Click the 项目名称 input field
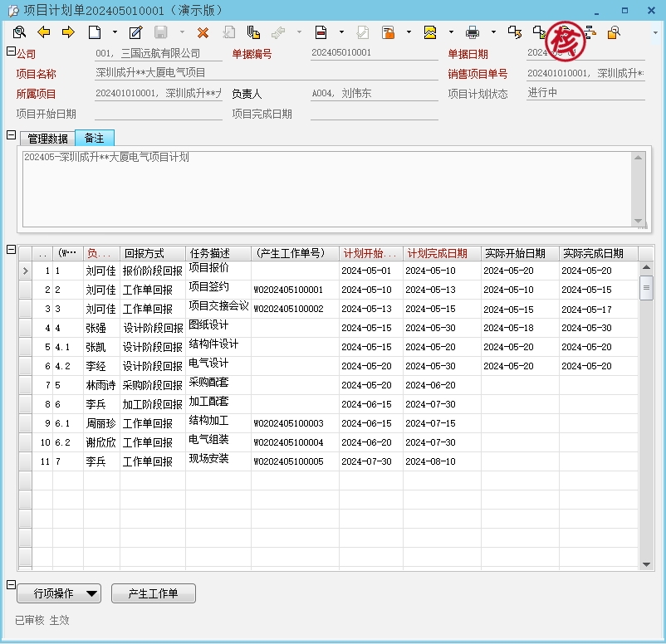Screen dimensions: 666x644 tap(267, 72)
